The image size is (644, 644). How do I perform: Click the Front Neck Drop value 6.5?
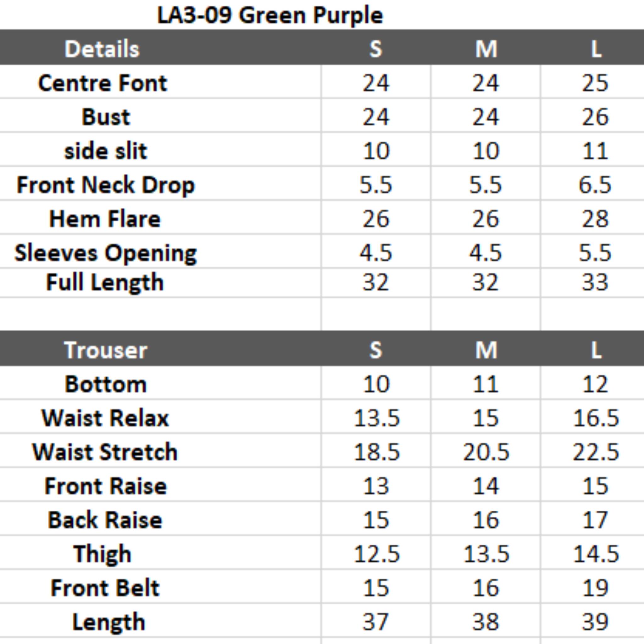click(x=595, y=185)
